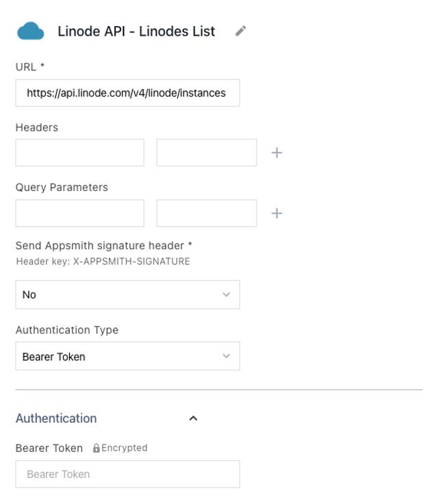Screen dimensions: 438x504
Task: Click chevron arrow in the 'No' signature dropdown
Action: coord(227,294)
